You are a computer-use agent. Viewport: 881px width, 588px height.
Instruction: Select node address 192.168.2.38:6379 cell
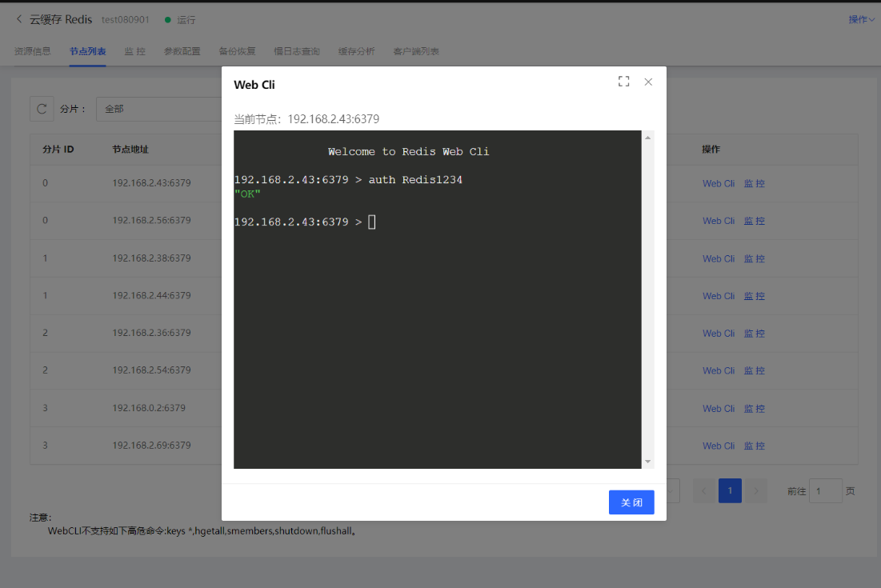click(x=152, y=258)
